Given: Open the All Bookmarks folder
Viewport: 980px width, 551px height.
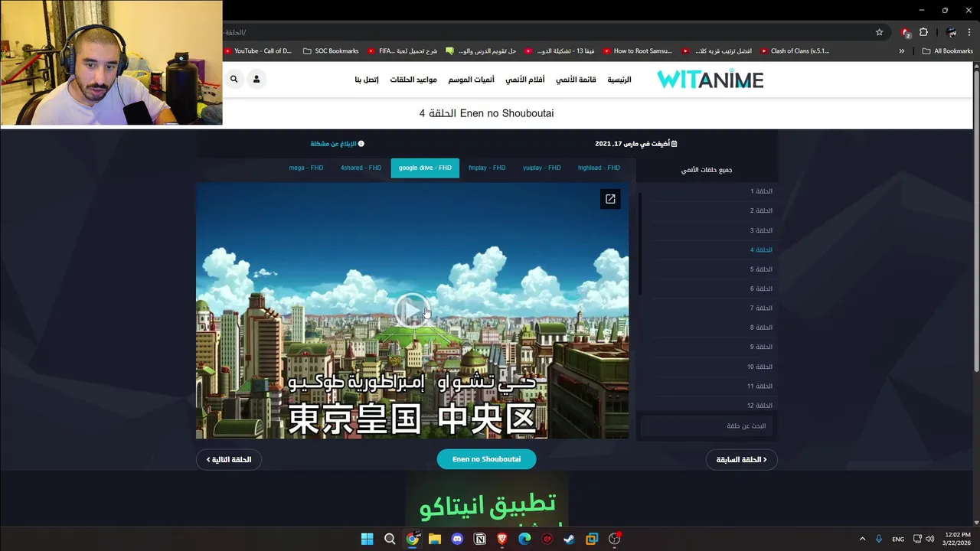Looking at the screenshot, I should tap(947, 51).
